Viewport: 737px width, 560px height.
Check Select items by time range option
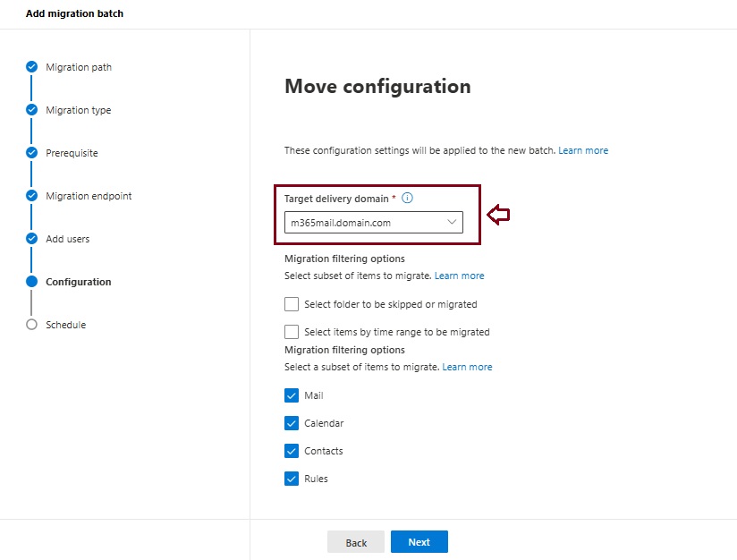[x=292, y=332]
